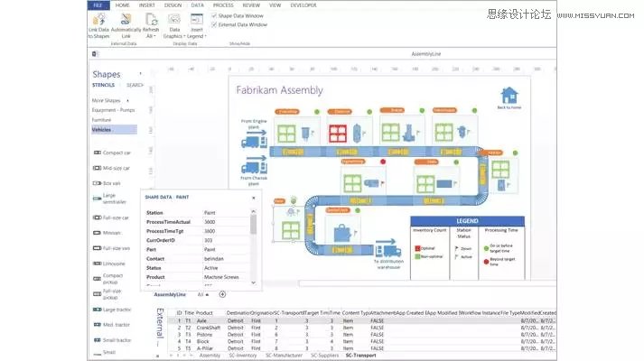Click red processing status dot on canvas

pyautogui.click(x=383, y=162)
